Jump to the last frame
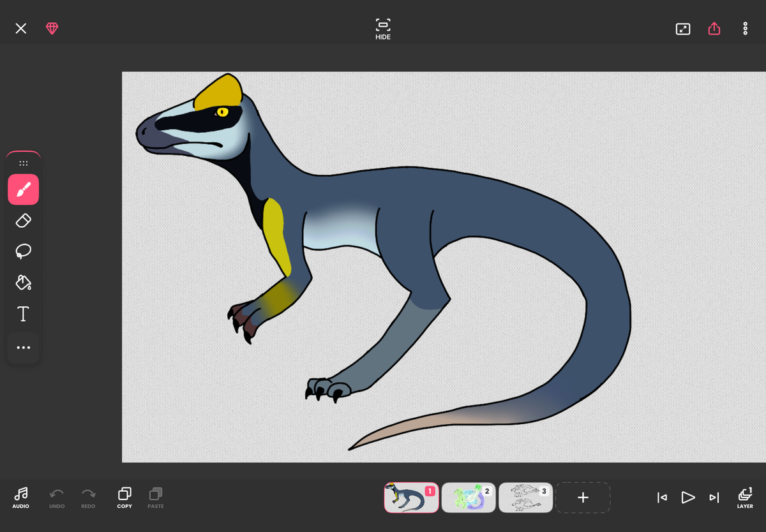Image resolution: width=766 pixels, height=532 pixels. (714, 498)
